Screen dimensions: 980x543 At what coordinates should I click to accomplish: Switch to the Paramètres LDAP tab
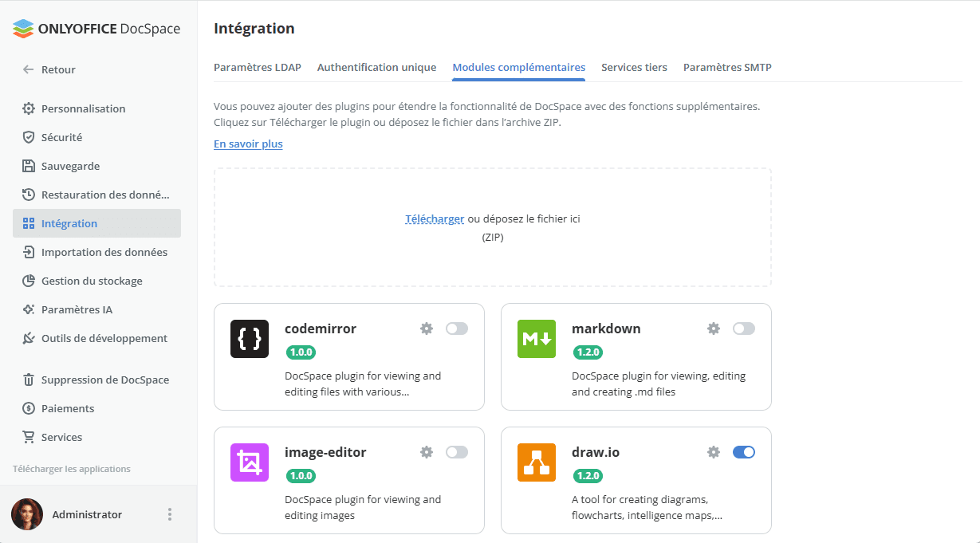258,67
